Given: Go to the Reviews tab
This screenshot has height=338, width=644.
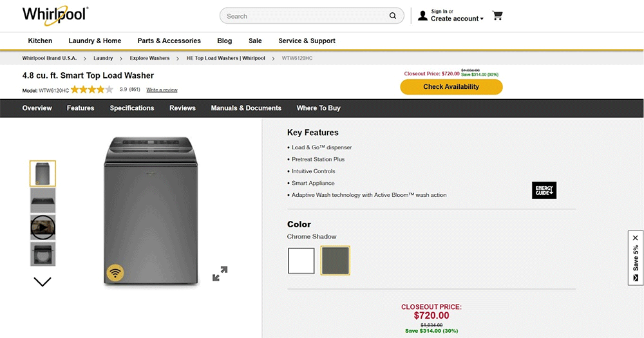Looking at the screenshot, I should point(182,108).
